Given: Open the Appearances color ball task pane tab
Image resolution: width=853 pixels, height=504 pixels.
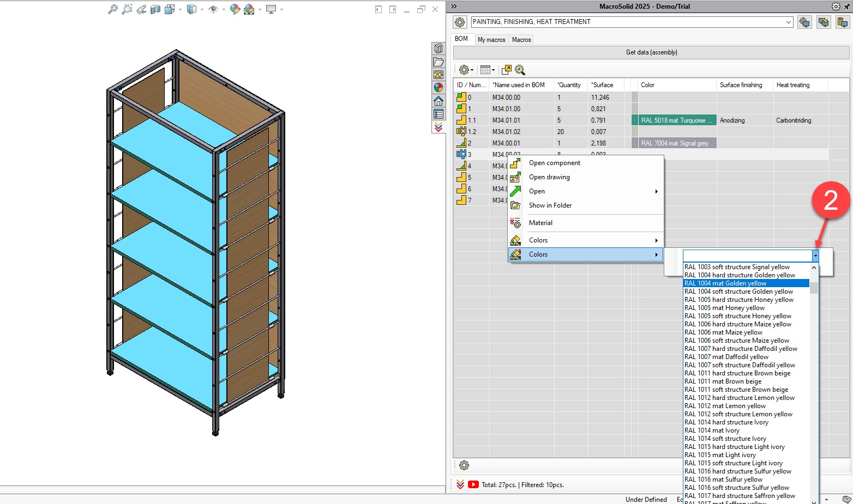Looking at the screenshot, I should [438, 88].
